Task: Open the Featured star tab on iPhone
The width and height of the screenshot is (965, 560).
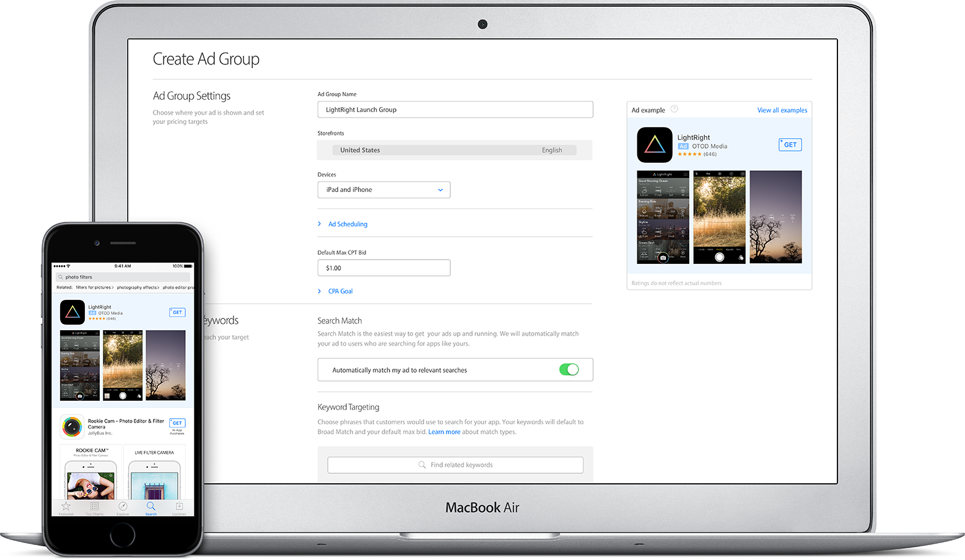Action: click(x=66, y=508)
